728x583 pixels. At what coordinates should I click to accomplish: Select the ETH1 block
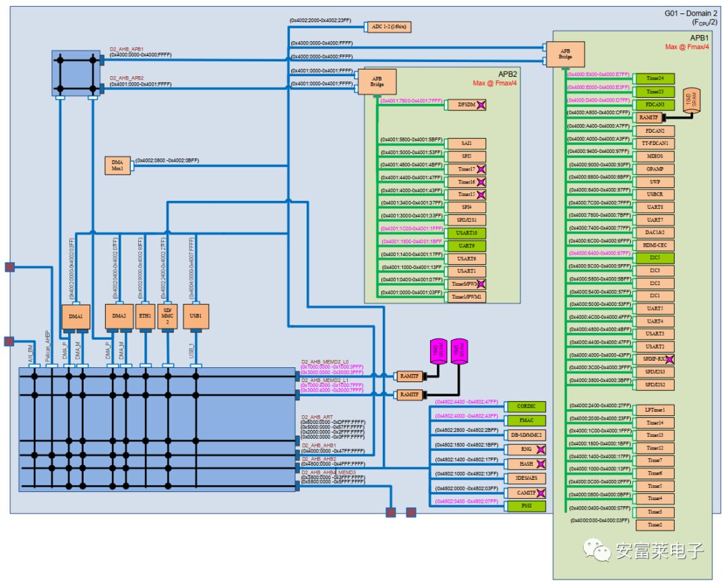pos(145,317)
